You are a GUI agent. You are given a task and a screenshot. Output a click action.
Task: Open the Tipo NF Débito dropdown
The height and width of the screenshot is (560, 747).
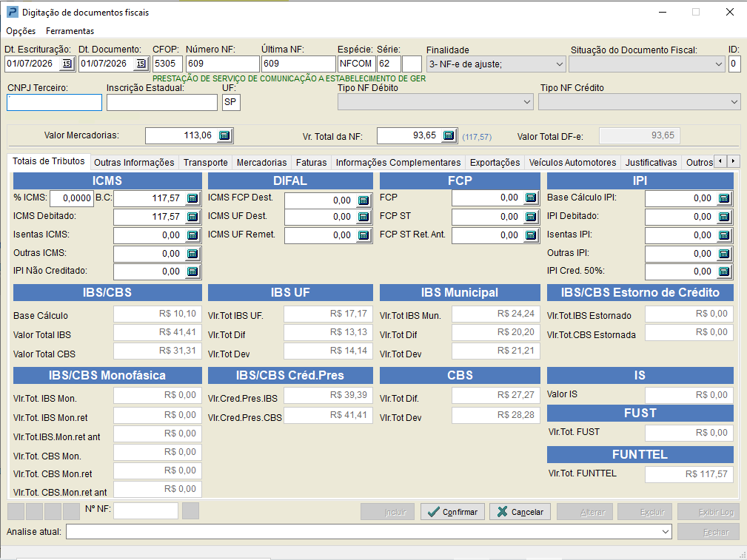click(x=527, y=102)
